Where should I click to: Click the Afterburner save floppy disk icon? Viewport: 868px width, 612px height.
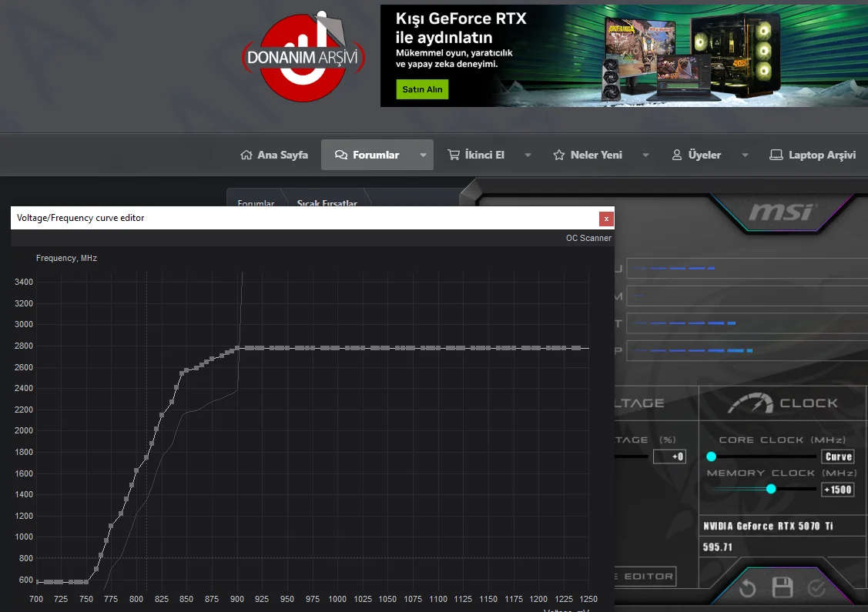pyautogui.click(x=783, y=587)
